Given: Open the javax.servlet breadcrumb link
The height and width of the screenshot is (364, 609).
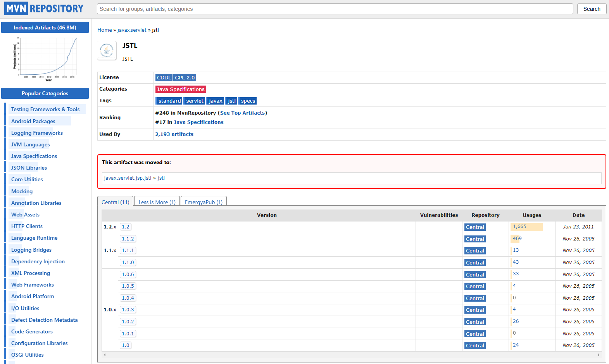Looking at the screenshot, I should coord(132,30).
